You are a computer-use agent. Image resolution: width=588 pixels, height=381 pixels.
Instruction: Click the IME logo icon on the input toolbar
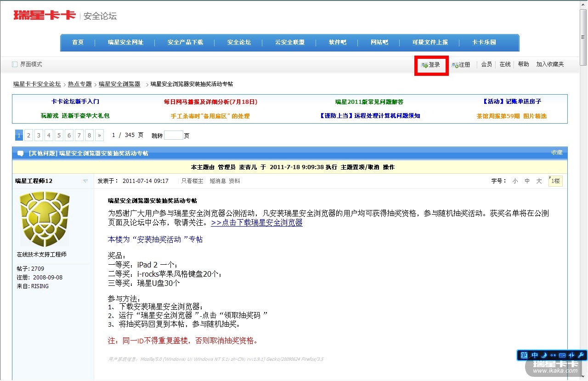click(x=524, y=355)
